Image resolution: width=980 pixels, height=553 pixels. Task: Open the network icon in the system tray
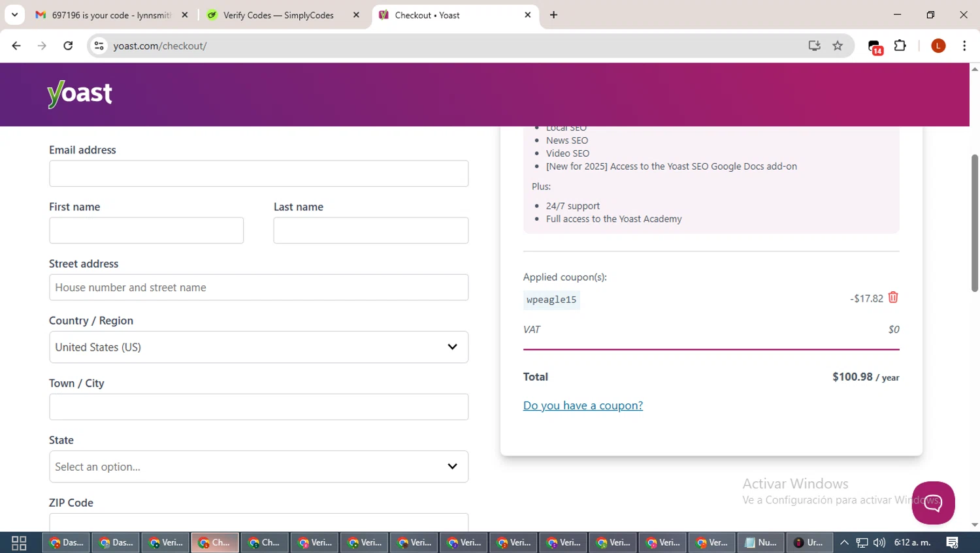862,543
